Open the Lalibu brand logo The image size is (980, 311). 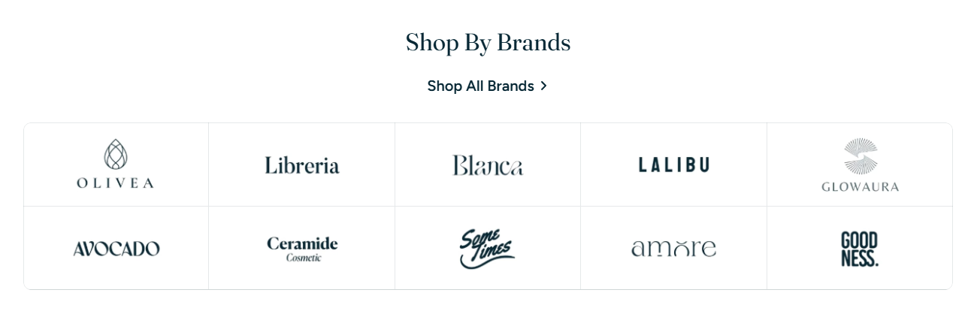coord(673,165)
